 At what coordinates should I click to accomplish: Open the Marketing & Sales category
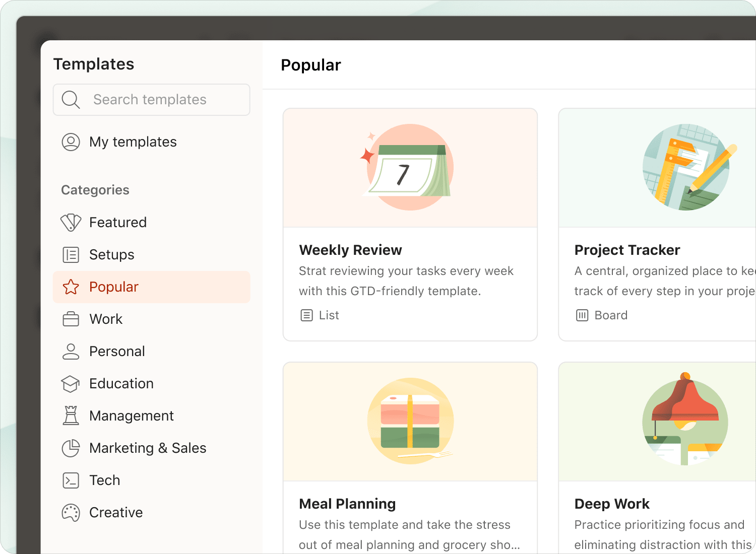click(152, 448)
